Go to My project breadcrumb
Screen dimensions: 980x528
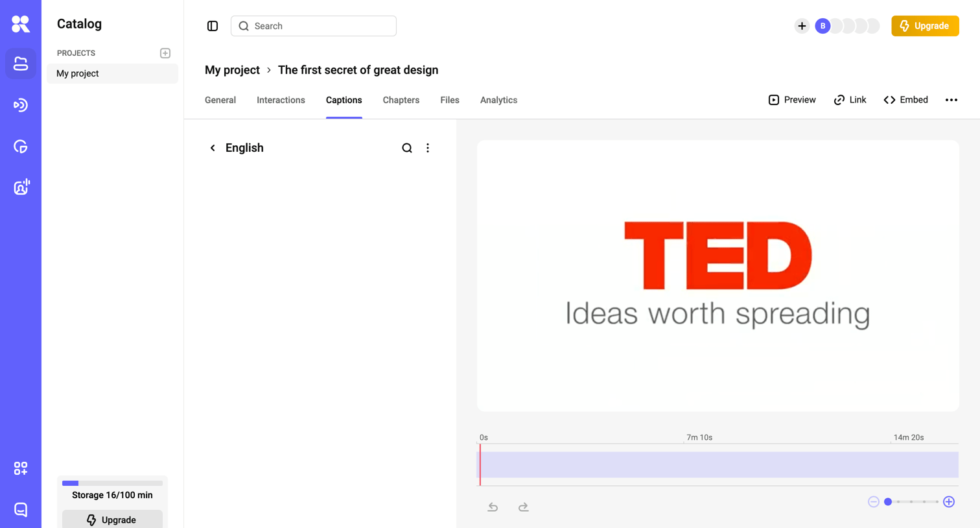click(x=232, y=70)
